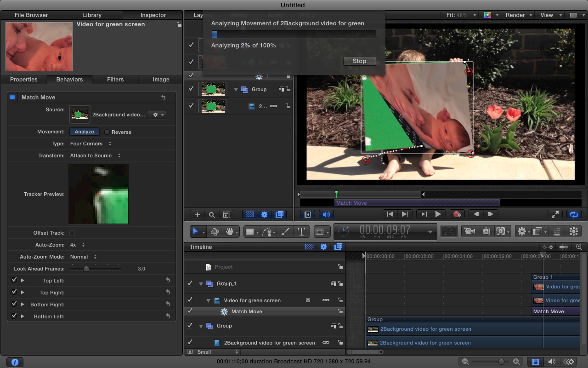The height and width of the screenshot is (368, 588).
Task: Check the Offset Track checkbox
Action: click(x=72, y=233)
